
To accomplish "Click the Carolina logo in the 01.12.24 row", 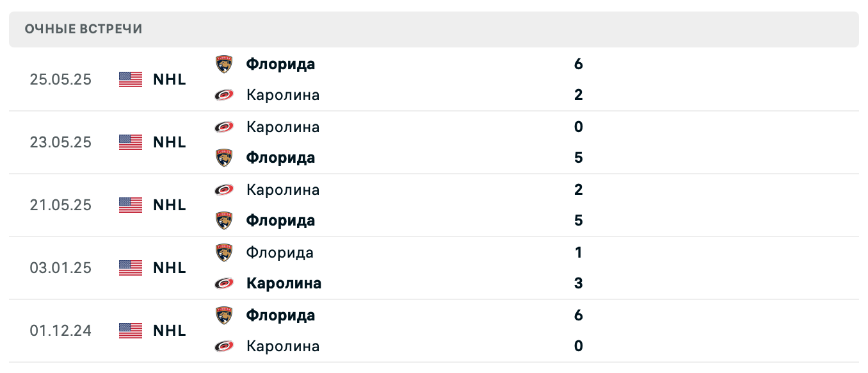I will click(223, 346).
